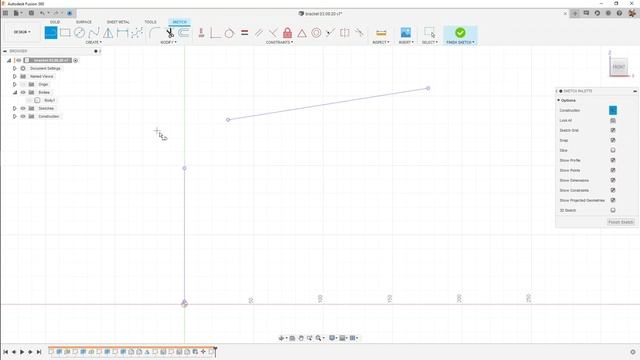
Task: Apply the Fix/Unfix lock constraint
Action: (x=287, y=33)
